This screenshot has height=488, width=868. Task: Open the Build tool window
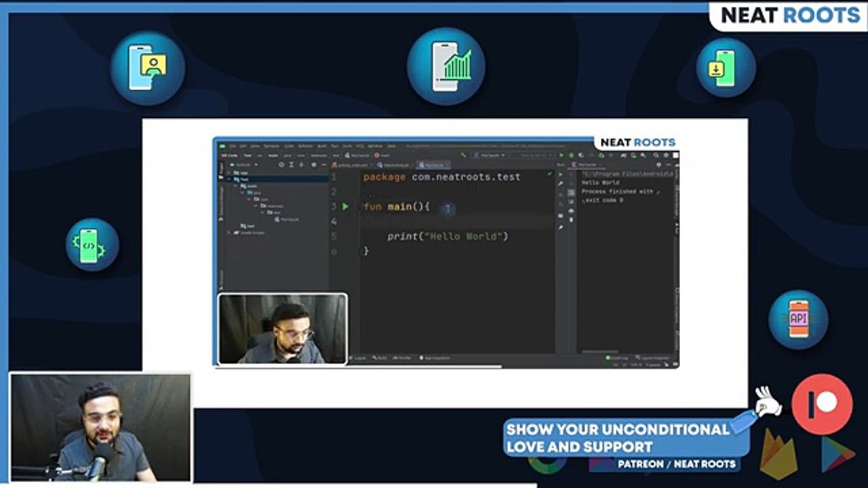pyautogui.click(x=380, y=358)
